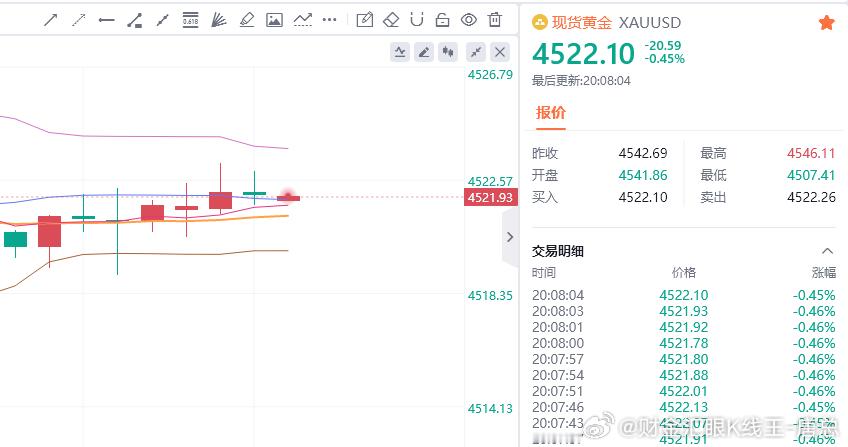This screenshot has height=447, width=848.
Task: Collapse the 交易明细 section
Action: (x=827, y=251)
